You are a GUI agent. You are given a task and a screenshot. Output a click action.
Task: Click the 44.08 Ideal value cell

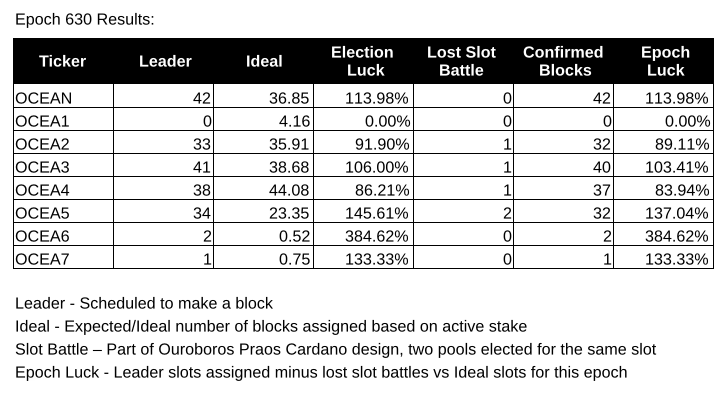coord(263,188)
